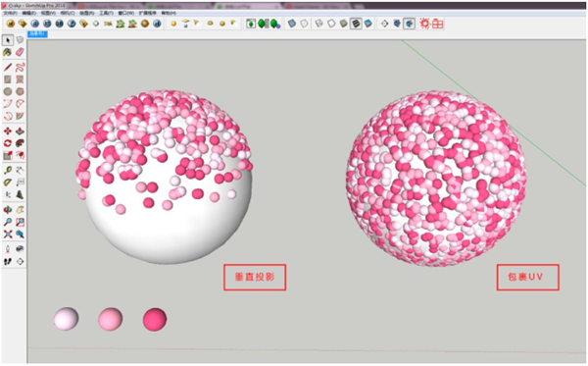Select the Orbit camera tool
Viewport: 588px width, 366px height.
[x=8, y=210]
